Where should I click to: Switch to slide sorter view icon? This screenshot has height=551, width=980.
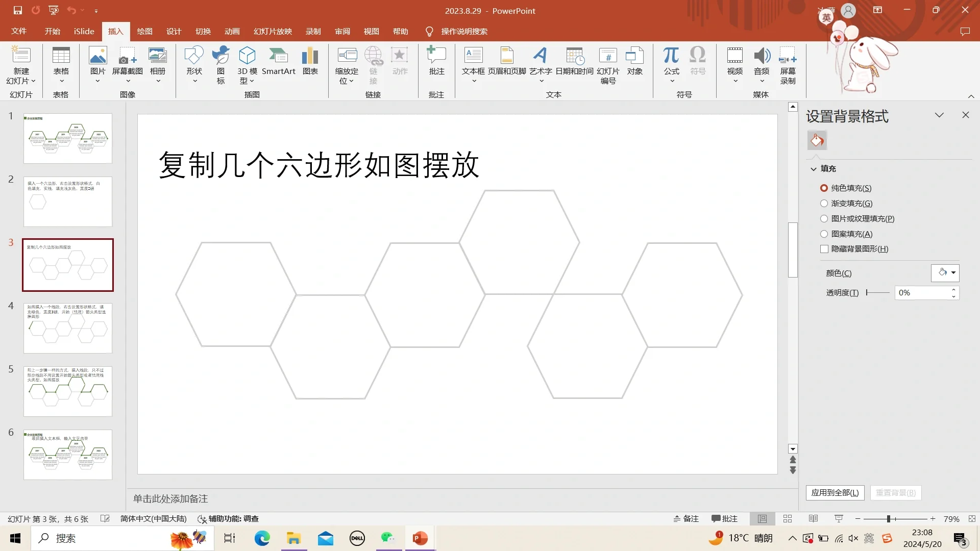tap(788, 519)
